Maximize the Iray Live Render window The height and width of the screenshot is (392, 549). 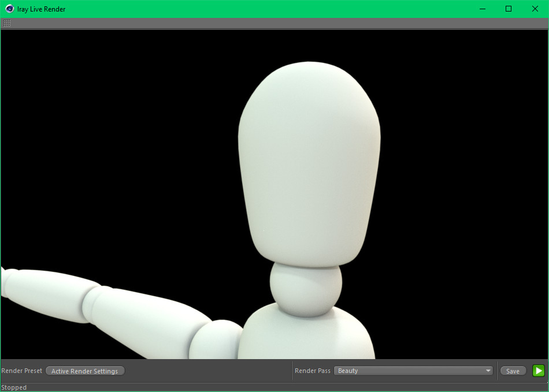point(509,9)
